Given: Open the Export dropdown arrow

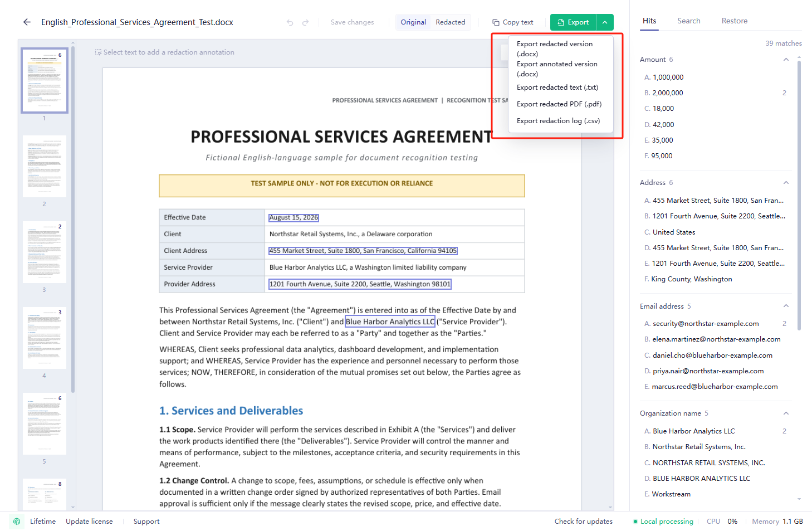Looking at the screenshot, I should (605, 22).
